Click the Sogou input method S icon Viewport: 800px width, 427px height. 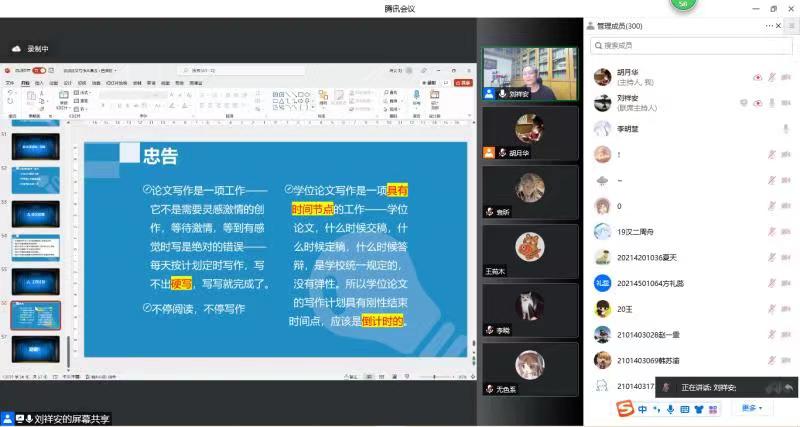625,409
